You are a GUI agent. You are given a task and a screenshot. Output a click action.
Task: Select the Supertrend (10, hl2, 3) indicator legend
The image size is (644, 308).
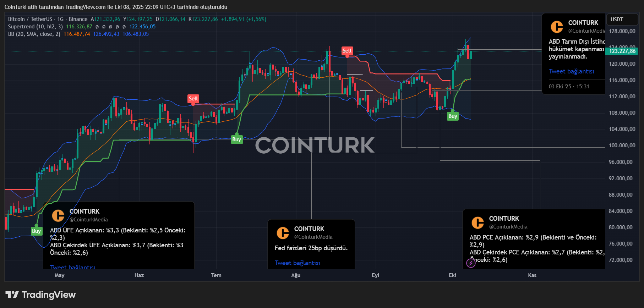tap(36, 27)
